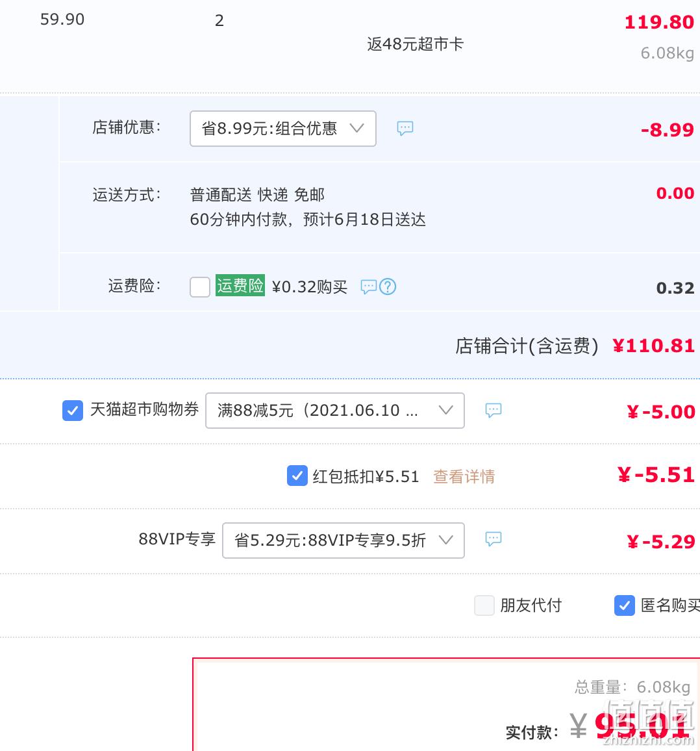Tick the 朋友代付 checkbox
The height and width of the screenshot is (751, 700).
[x=484, y=605]
